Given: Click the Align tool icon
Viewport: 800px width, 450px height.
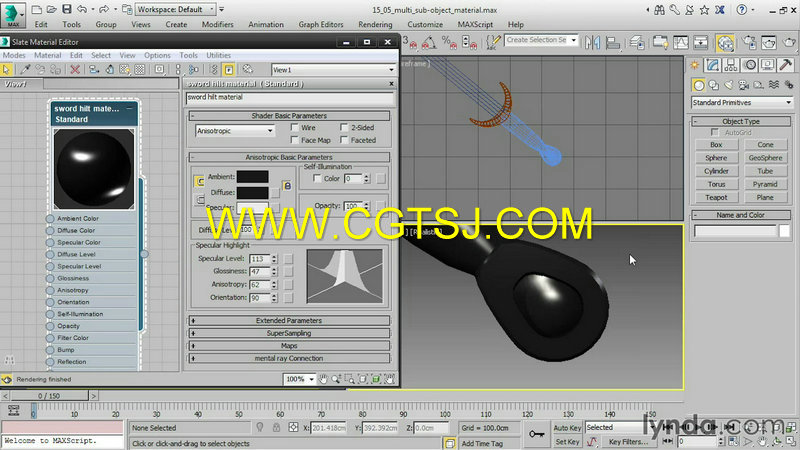Looking at the screenshot, I should point(613,42).
